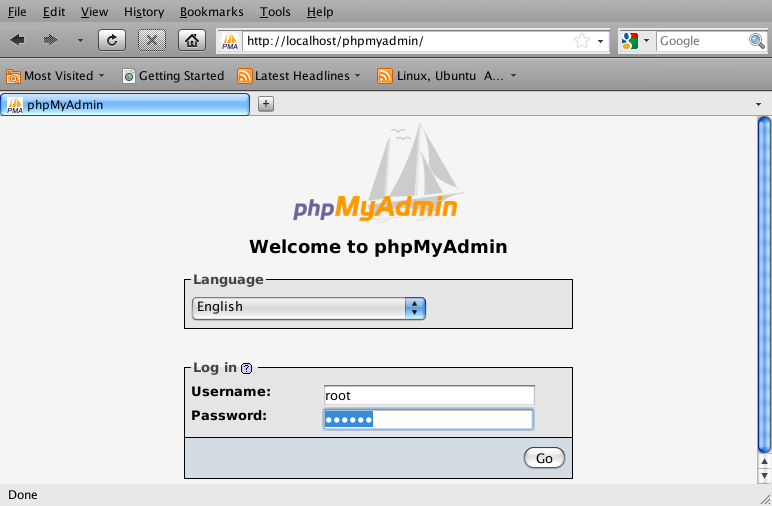The image size is (772, 506).
Task: Click the Google search engine icon
Action: coord(630,41)
